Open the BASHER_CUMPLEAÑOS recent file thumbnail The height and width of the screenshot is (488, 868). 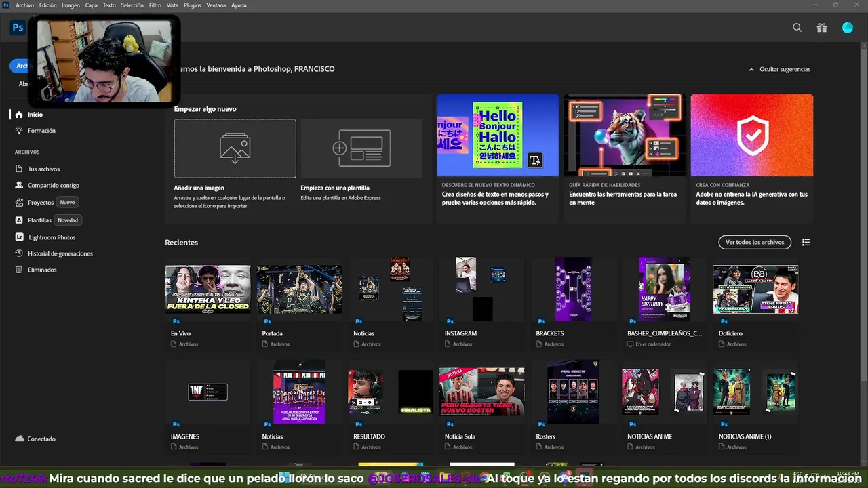click(665, 289)
